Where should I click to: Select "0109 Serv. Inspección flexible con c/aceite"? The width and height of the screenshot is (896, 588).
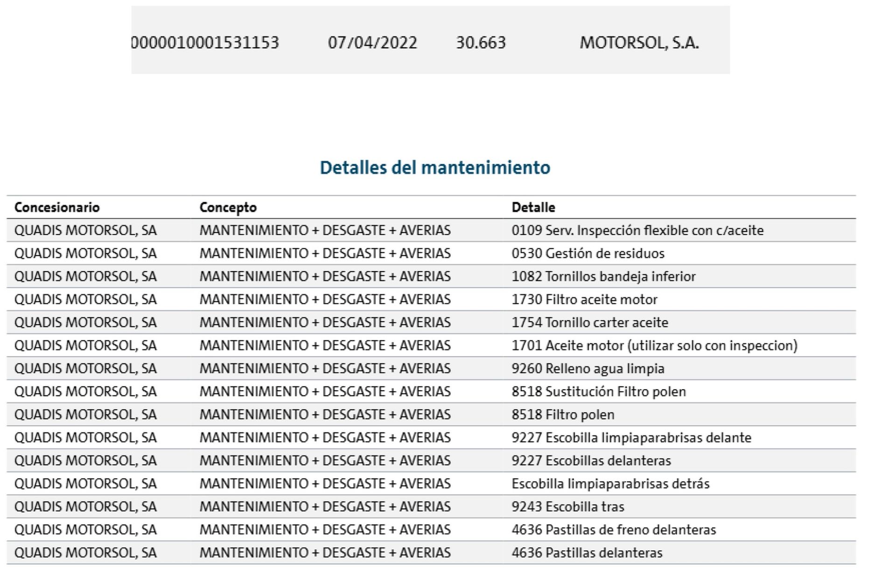[637, 231]
